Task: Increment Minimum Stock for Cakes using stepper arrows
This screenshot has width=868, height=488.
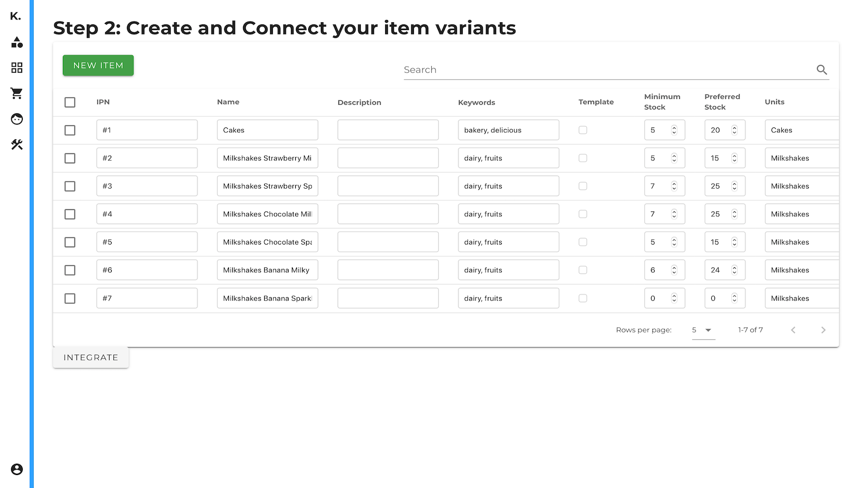Action: click(674, 127)
